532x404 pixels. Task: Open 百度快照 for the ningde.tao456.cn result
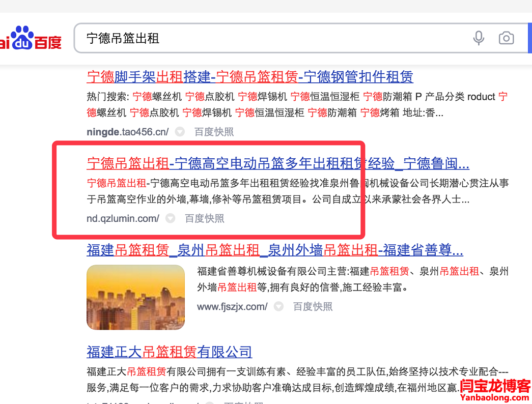214,132
